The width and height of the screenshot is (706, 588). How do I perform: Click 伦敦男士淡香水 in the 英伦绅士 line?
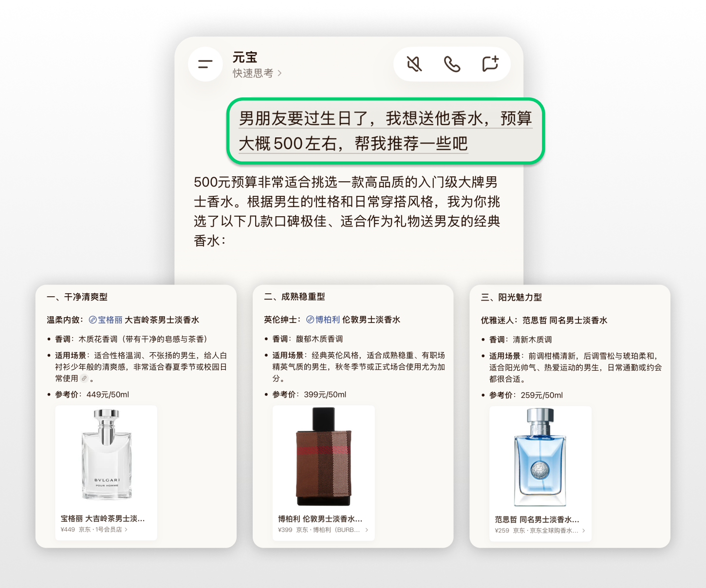[x=371, y=320]
